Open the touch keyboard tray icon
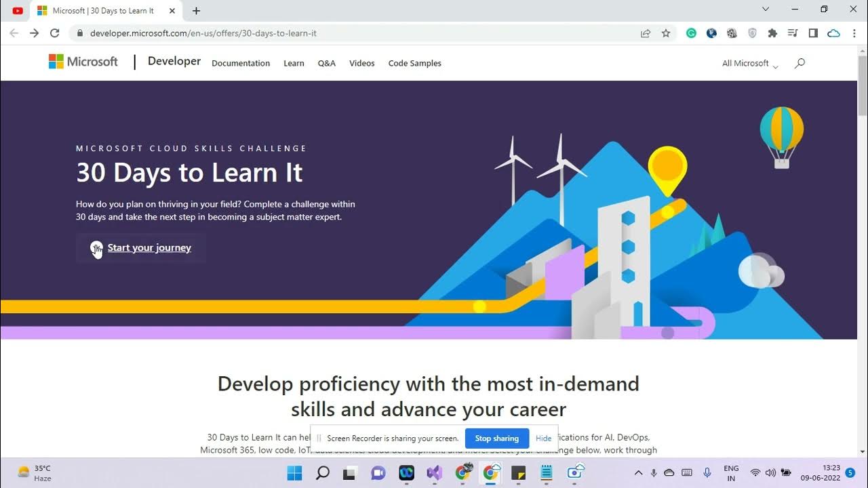Screen dimensions: 868x488 687,472
